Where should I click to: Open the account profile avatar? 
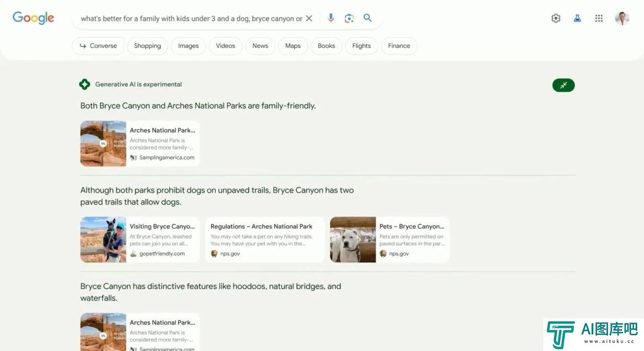click(x=622, y=18)
